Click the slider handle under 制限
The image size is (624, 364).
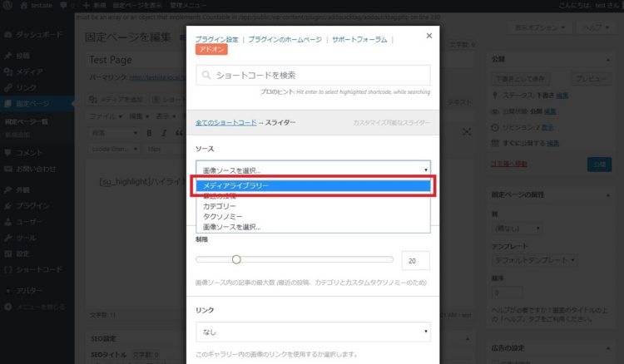click(236, 259)
